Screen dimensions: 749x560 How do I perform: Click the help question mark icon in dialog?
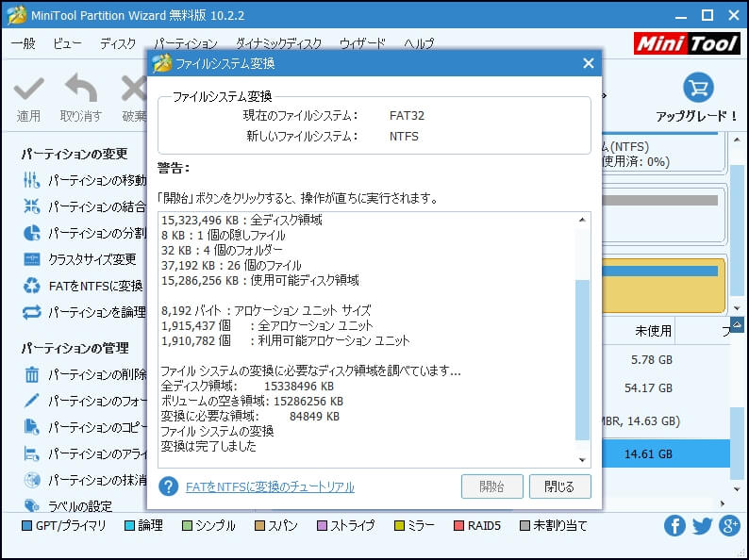pos(168,486)
